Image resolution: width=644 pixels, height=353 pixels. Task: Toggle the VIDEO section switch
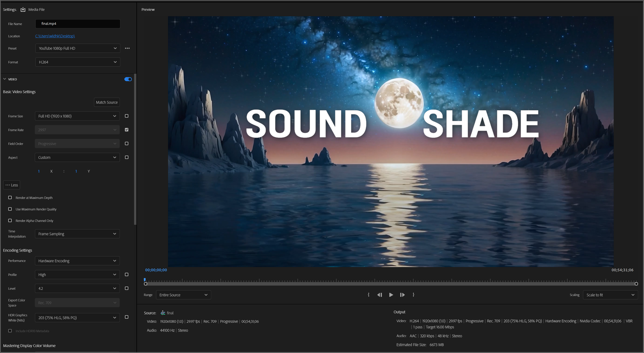(128, 79)
